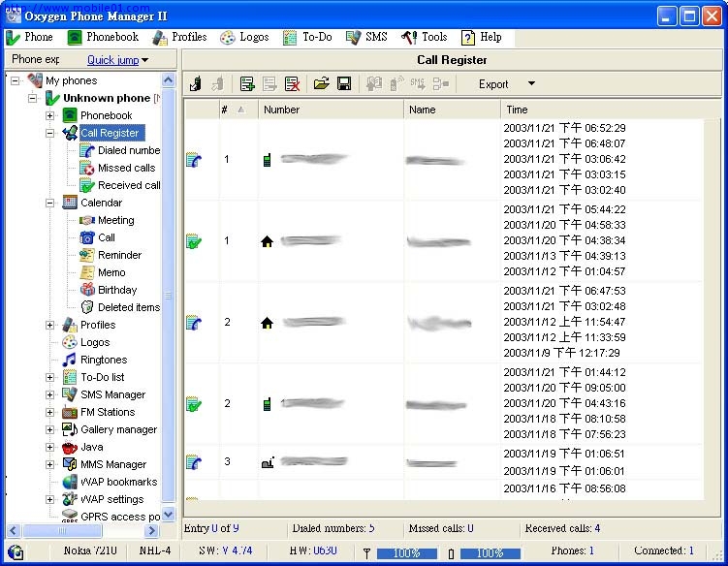The image size is (728, 566).
Task: Click the dialed call icon in row 3
Action: coord(194,322)
